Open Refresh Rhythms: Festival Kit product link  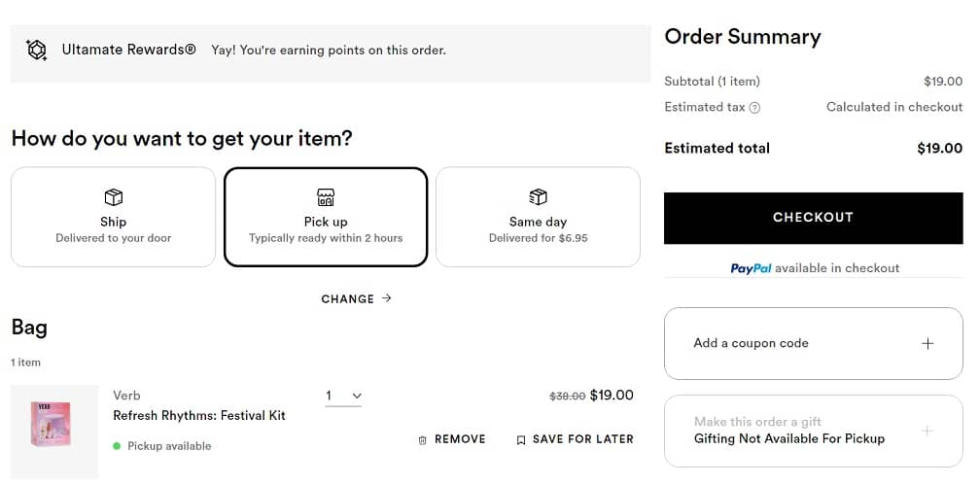pos(199,415)
